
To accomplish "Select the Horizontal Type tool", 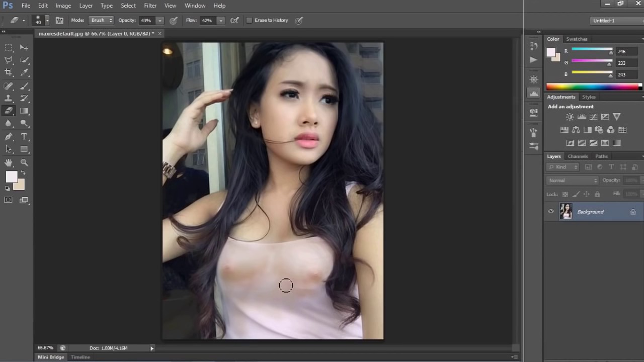I will coord(24,137).
